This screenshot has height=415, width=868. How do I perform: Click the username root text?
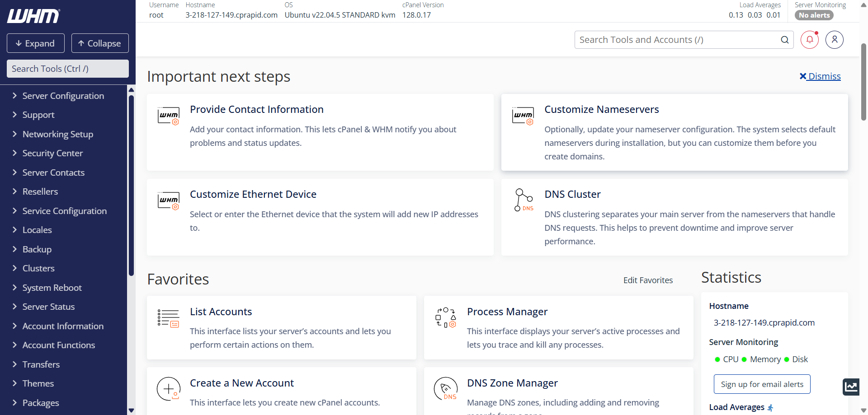156,15
